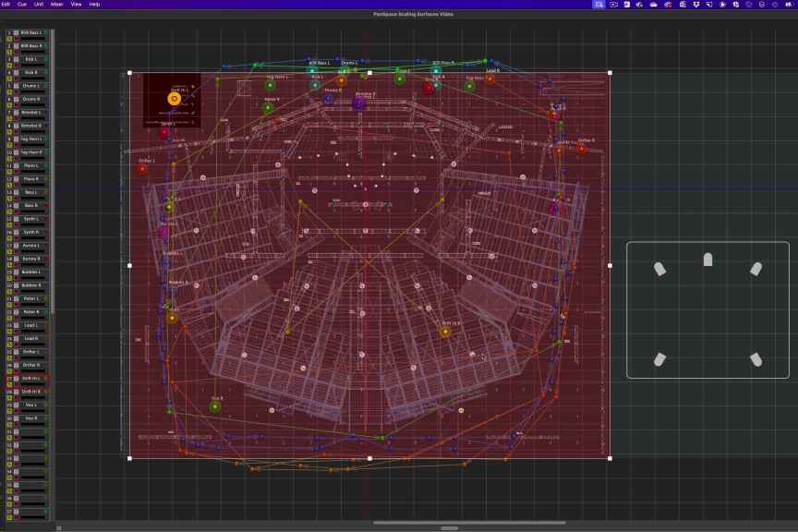Screen dimensions: 798x532
Task: Open the Unit menu
Action: [39, 4]
